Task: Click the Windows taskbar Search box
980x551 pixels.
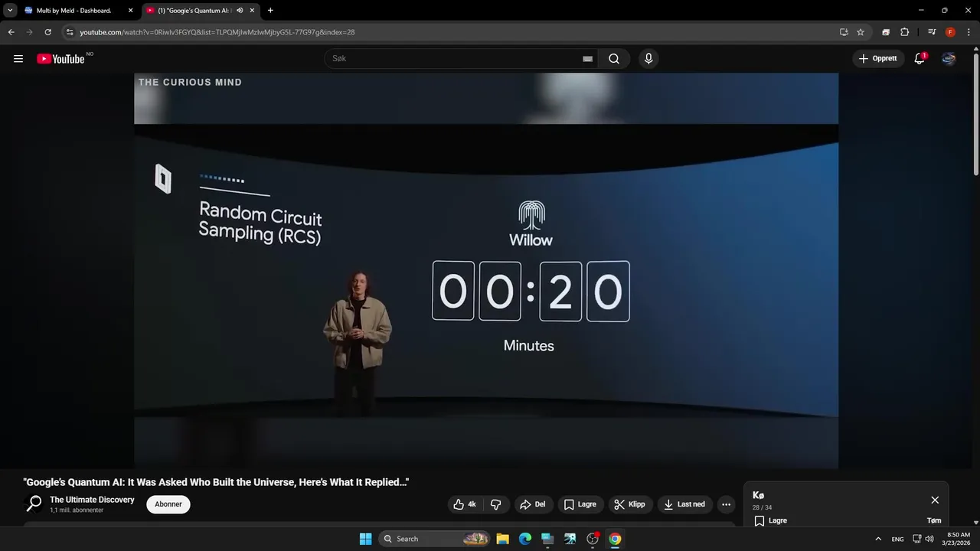Action: (x=434, y=539)
